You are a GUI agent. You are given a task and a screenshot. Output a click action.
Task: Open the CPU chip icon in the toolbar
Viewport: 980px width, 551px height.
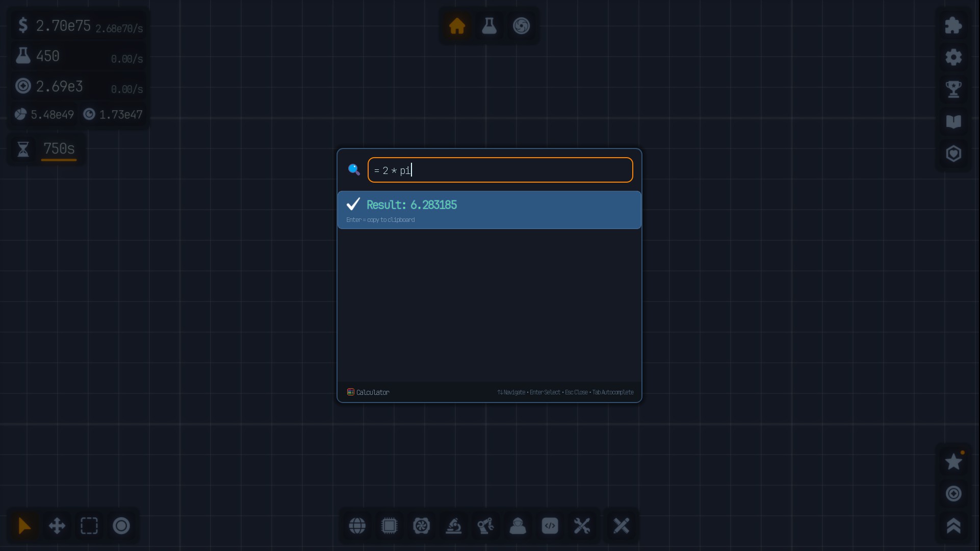click(x=390, y=526)
